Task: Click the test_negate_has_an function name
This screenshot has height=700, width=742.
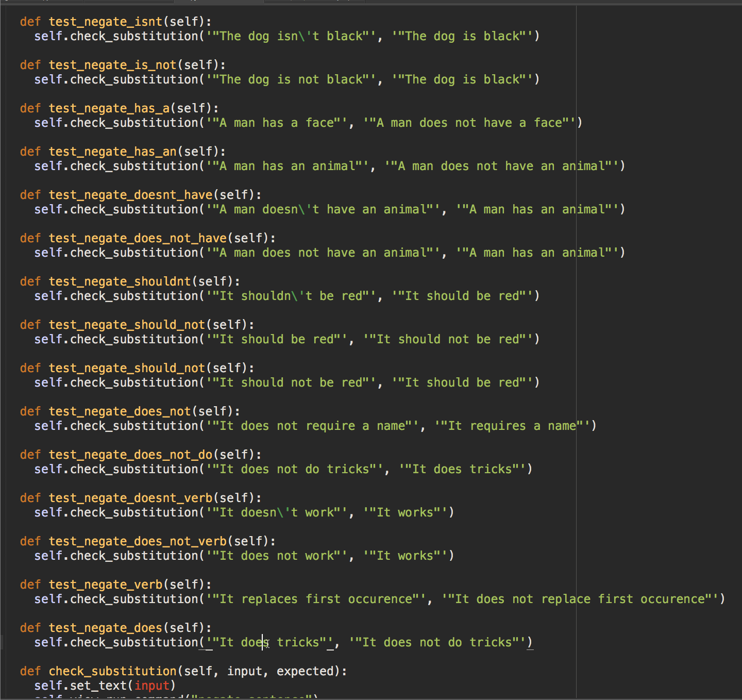Action: [x=113, y=152]
